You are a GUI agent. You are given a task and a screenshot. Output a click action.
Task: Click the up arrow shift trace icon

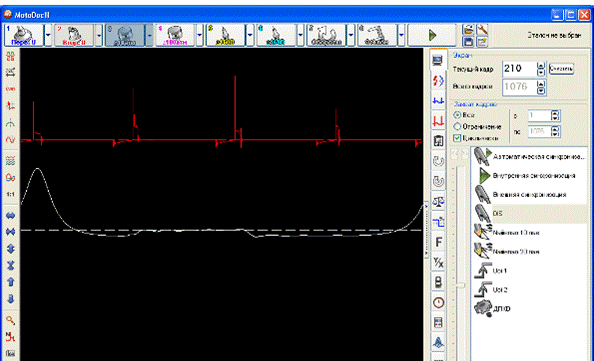pyautogui.click(x=10, y=282)
